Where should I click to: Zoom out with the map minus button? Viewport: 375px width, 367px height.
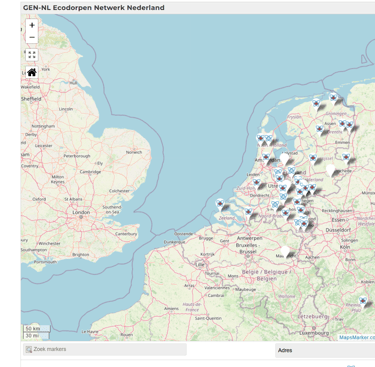(32, 37)
